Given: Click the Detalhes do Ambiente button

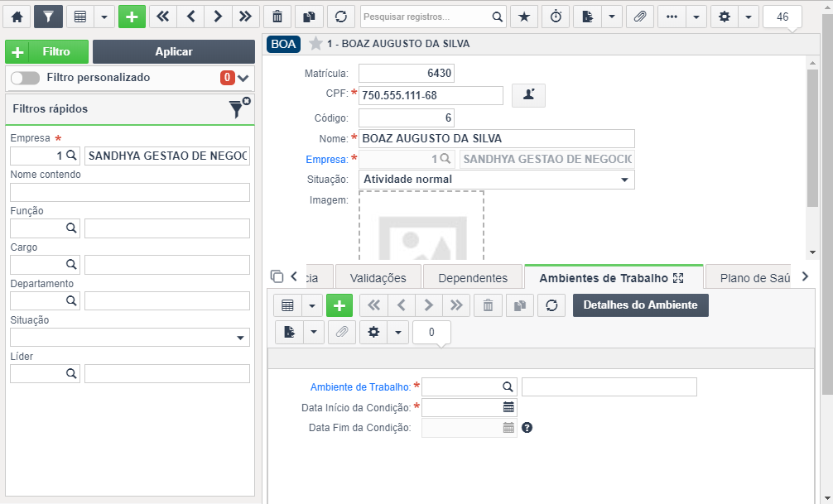Looking at the screenshot, I should [x=641, y=305].
